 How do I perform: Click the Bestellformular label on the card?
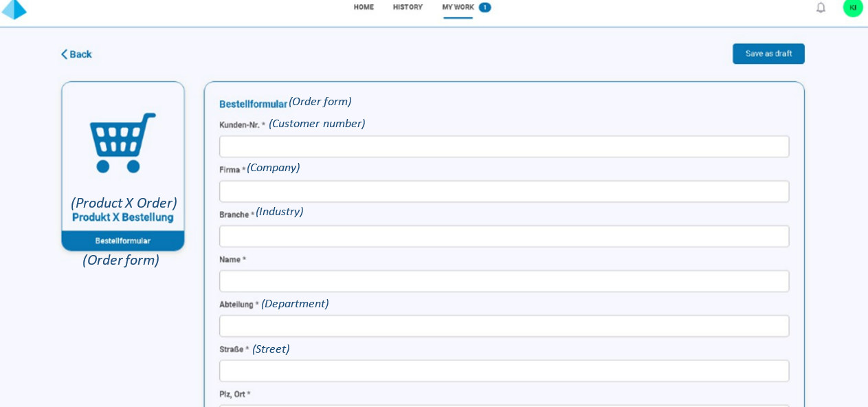122,241
